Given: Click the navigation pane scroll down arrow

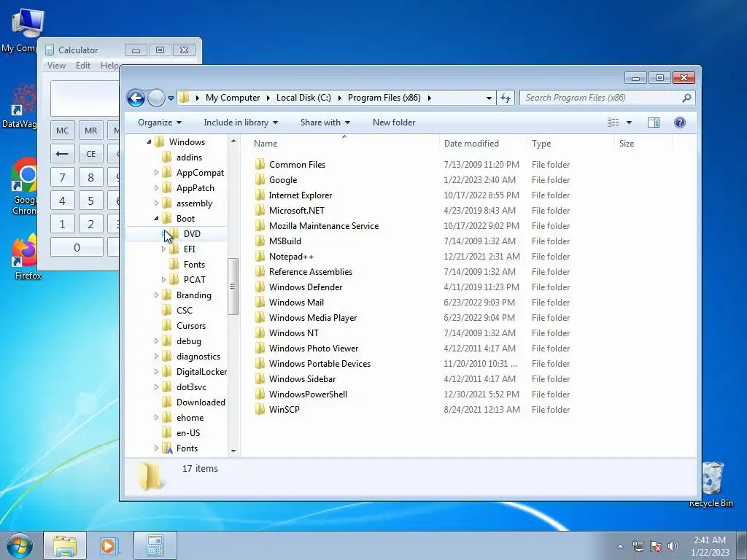Looking at the screenshot, I should pos(233,451).
